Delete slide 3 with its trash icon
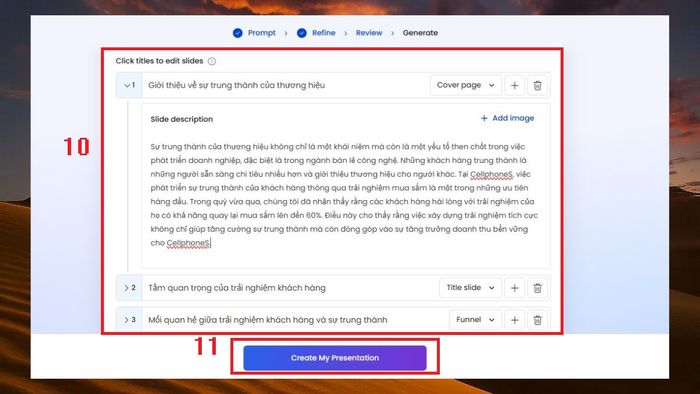Viewport: 700px width, 394px height. pyautogui.click(x=538, y=320)
